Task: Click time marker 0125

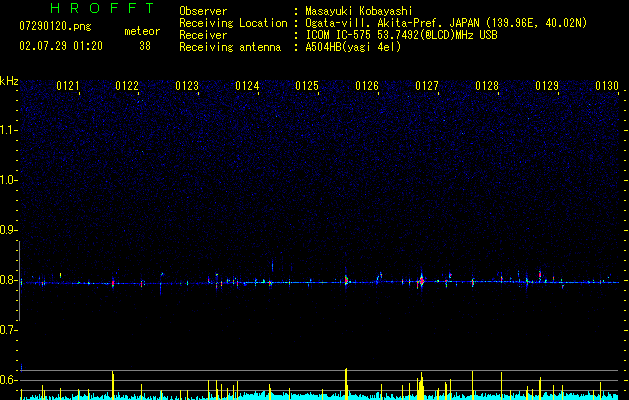Action: (x=306, y=86)
